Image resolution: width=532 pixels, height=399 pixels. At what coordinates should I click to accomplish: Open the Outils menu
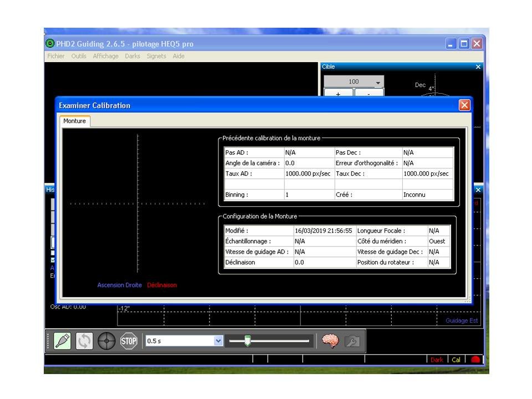click(x=78, y=56)
